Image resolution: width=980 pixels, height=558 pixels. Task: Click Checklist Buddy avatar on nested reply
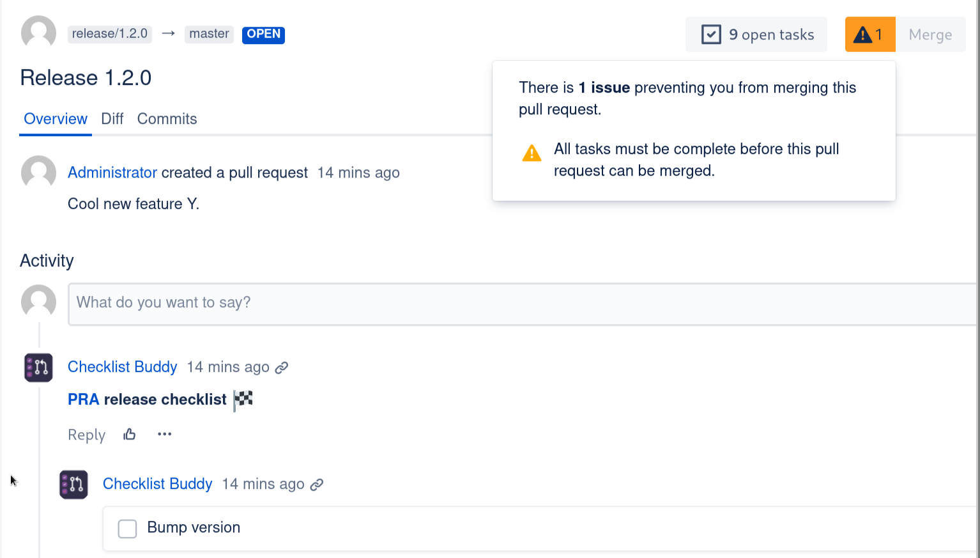[73, 484]
